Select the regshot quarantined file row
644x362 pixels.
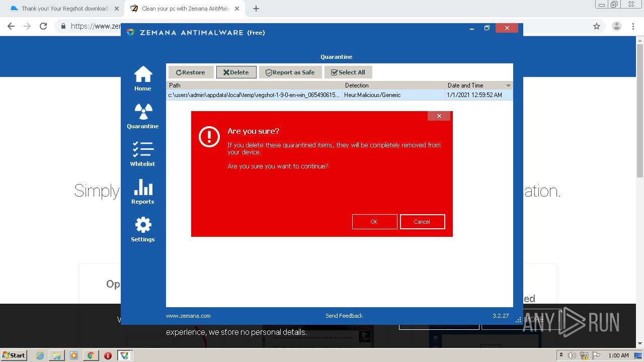pos(340,95)
